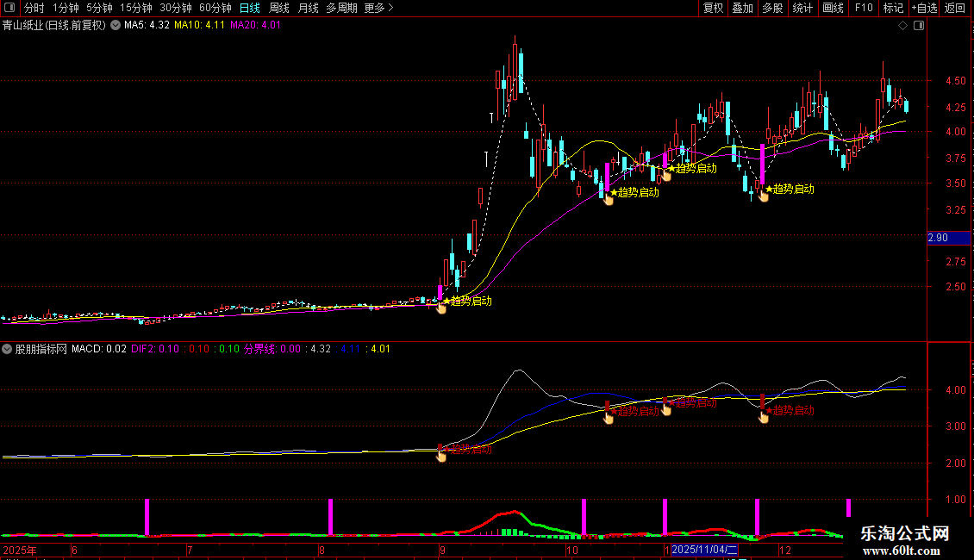Screen dimensions: 974x560
Task: Toggle the left side panel icon
Action: (x=9, y=8)
